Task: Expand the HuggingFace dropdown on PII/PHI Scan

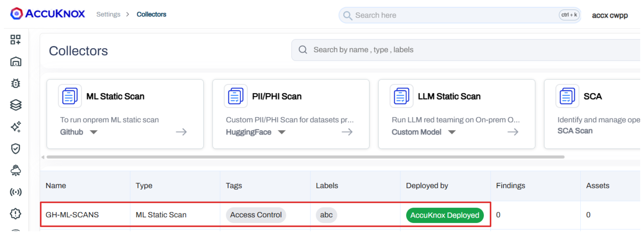Action: click(x=282, y=132)
